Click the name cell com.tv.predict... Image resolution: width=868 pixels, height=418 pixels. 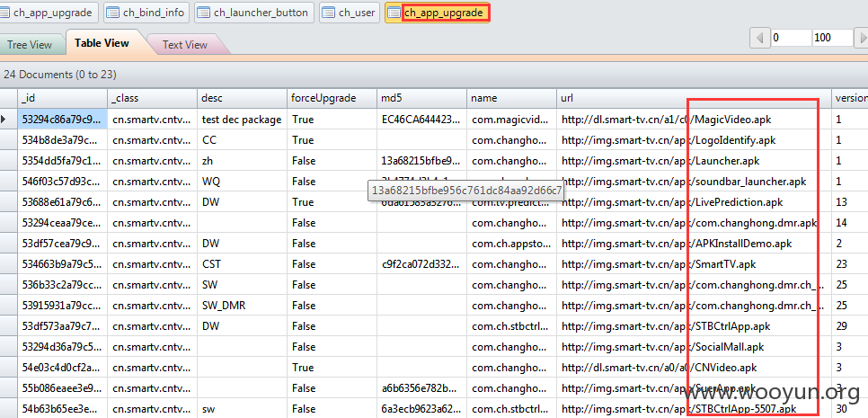pos(512,202)
